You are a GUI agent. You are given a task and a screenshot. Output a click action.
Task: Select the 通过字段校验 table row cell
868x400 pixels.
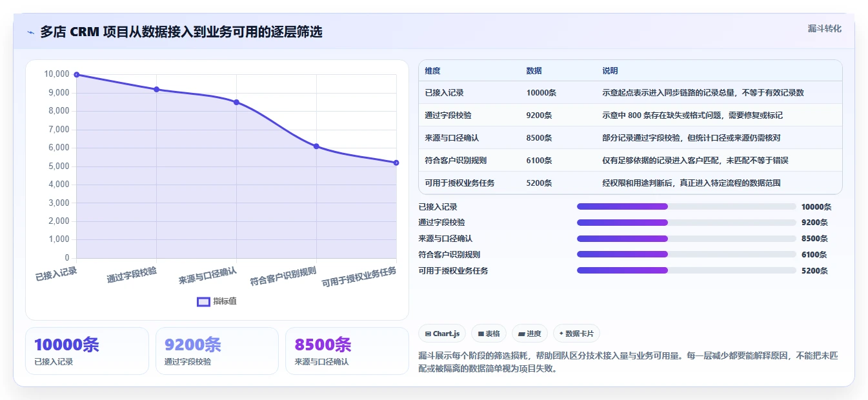point(469,115)
